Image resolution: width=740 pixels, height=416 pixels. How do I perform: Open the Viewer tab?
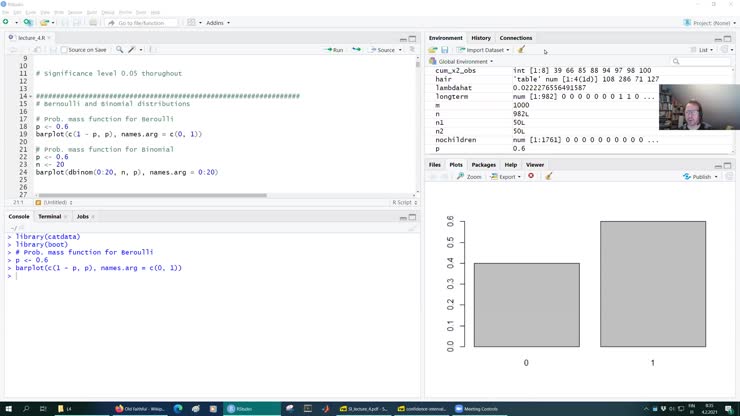535,165
